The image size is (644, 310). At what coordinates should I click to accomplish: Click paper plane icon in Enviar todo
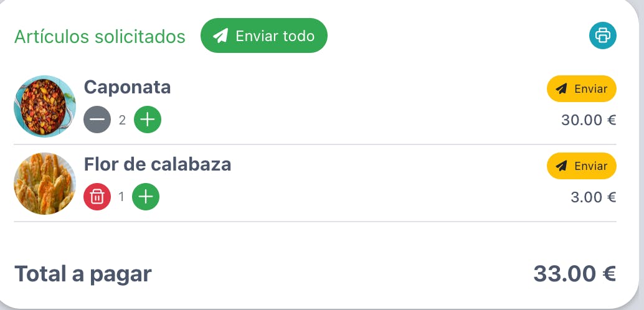(x=220, y=36)
